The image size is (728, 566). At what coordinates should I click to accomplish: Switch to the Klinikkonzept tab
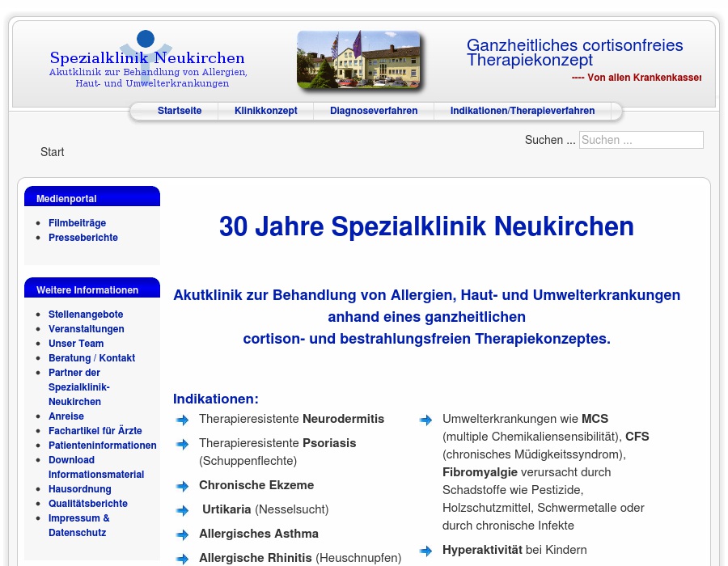265,111
